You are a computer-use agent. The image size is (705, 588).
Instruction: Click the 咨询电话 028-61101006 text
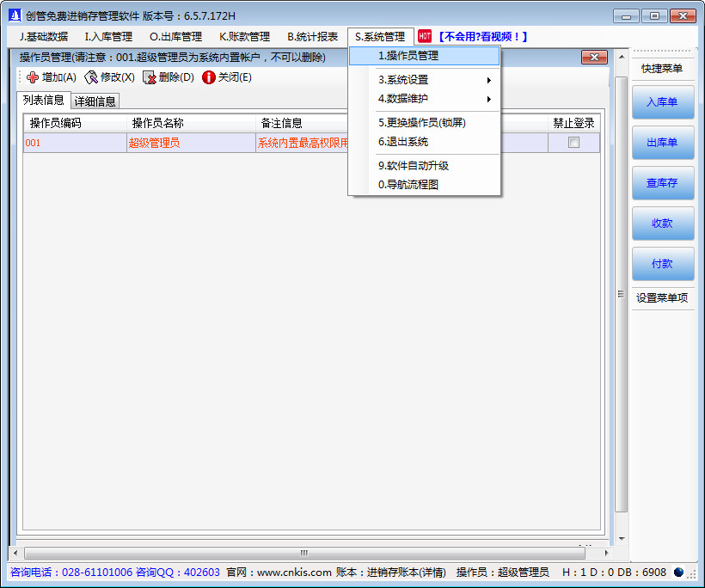(x=71, y=573)
